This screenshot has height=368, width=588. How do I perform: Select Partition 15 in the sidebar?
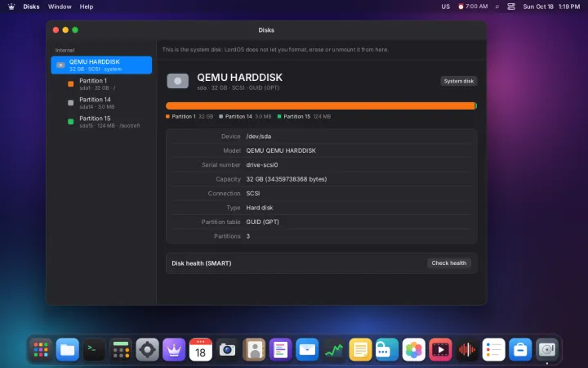pyautogui.click(x=101, y=121)
